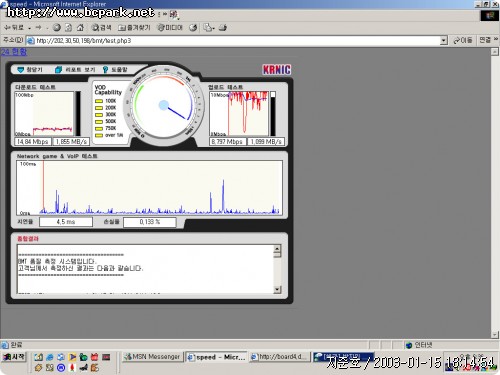This screenshot has height=375, width=500.
Task: Click the KRNIC logo
Action: (x=276, y=70)
